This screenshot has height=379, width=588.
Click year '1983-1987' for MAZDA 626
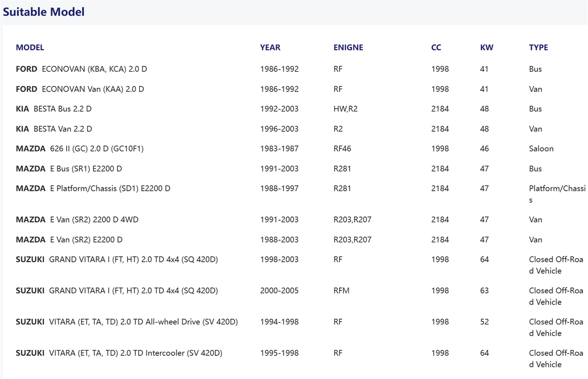coord(279,149)
